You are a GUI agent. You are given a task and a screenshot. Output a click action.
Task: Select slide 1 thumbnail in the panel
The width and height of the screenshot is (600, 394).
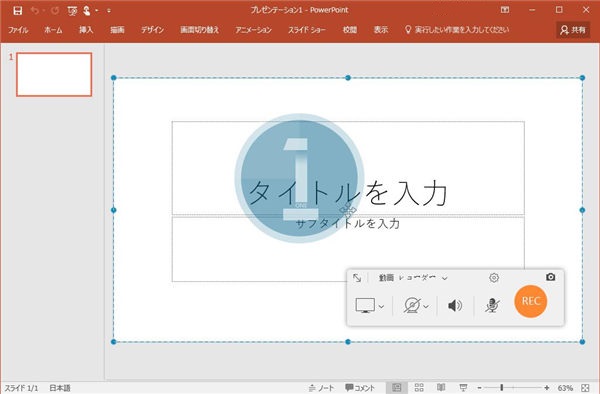point(54,74)
